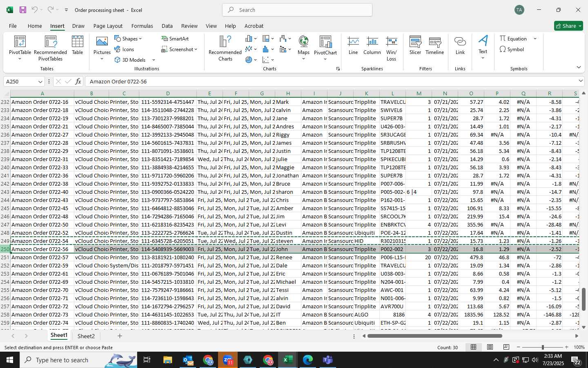Screen dimensions: 588x368
Task: Open the Name Box dropdown
Action: coord(40,82)
